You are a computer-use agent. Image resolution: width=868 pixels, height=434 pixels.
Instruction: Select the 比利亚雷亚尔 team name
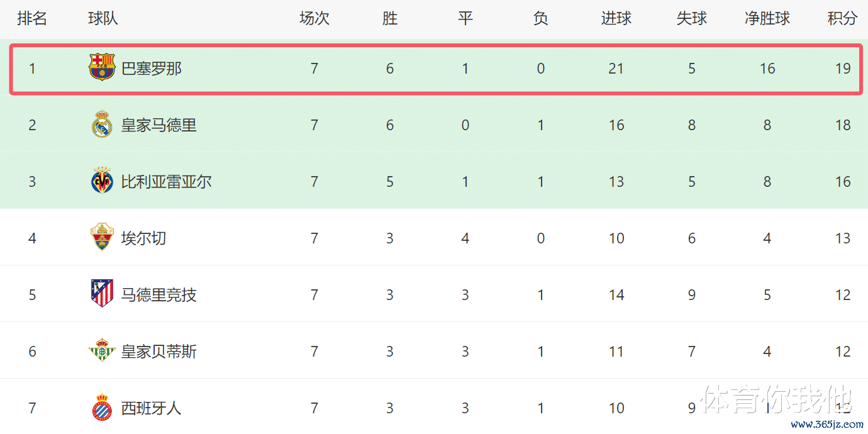(x=167, y=181)
